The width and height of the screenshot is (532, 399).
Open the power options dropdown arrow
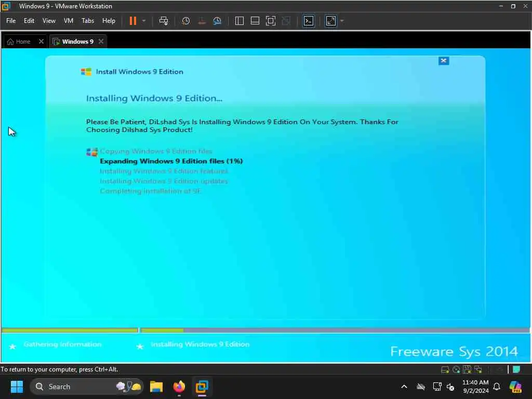[144, 21]
